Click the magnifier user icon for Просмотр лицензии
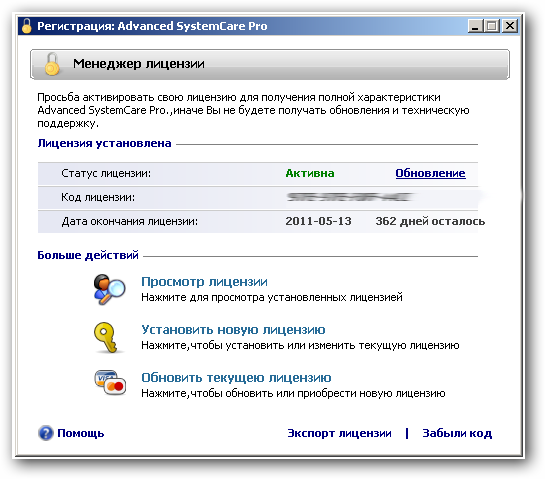The width and height of the screenshot is (545, 479). 109,289
